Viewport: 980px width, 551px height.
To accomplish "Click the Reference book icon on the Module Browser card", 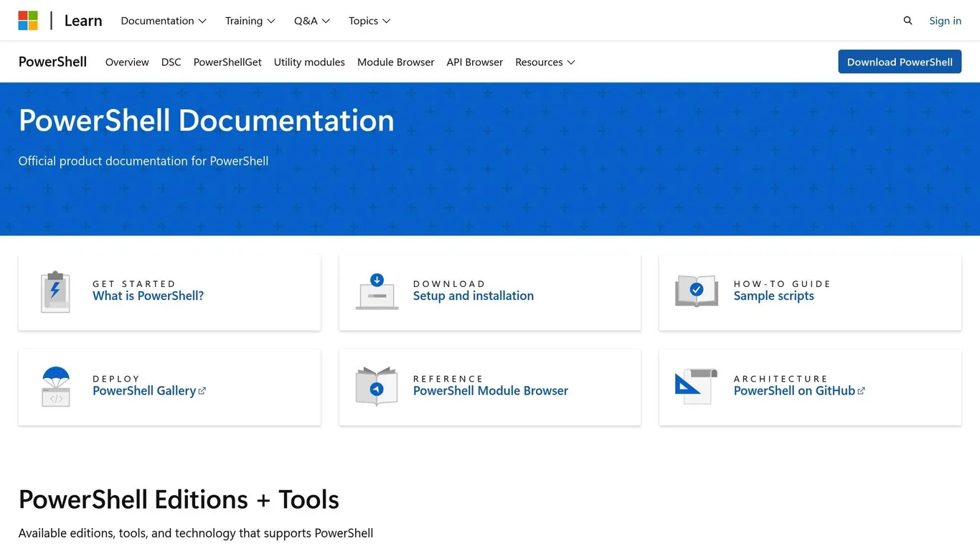I will 377,387.
